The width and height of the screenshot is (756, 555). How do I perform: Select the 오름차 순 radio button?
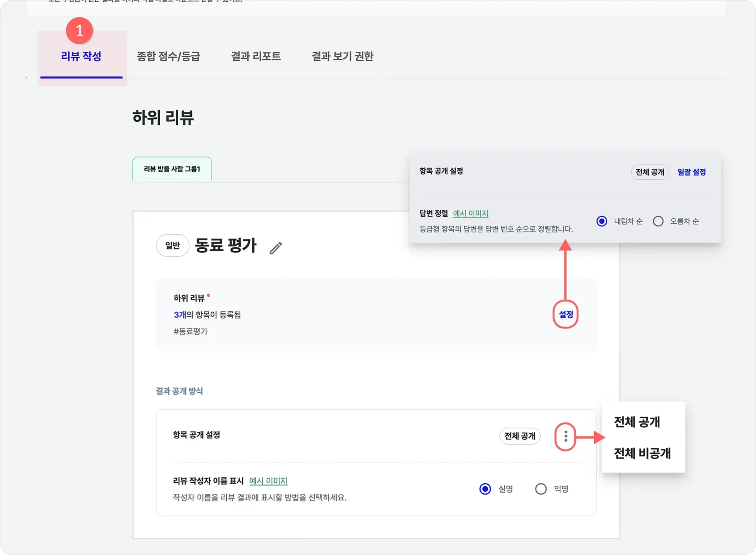click(658, 221)
